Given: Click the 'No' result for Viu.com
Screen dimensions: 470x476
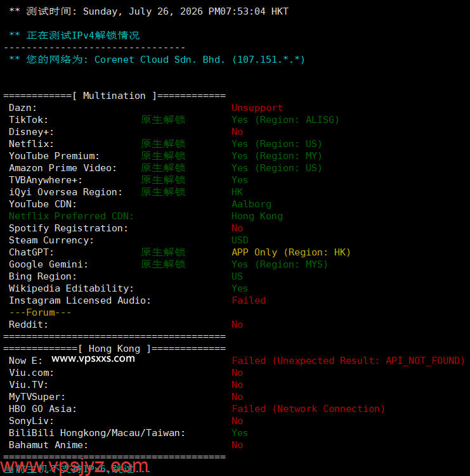Looking at the screenshot, I should (237, 373).
